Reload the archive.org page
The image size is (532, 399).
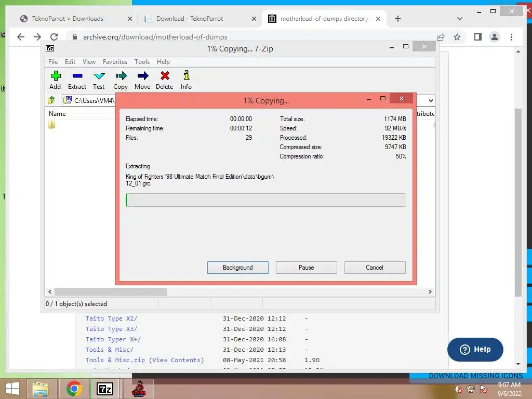pyautogui.click(x=54, y=37)
